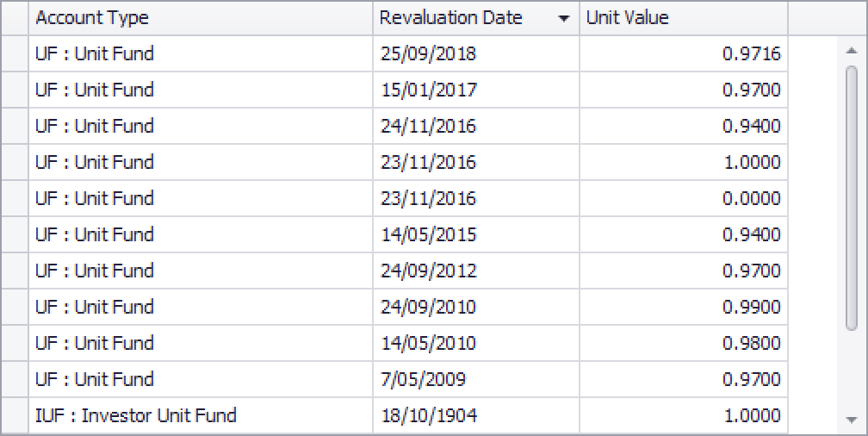Select row dated 24/11/2016
This screenshot has width=868, height=436.
408,126
